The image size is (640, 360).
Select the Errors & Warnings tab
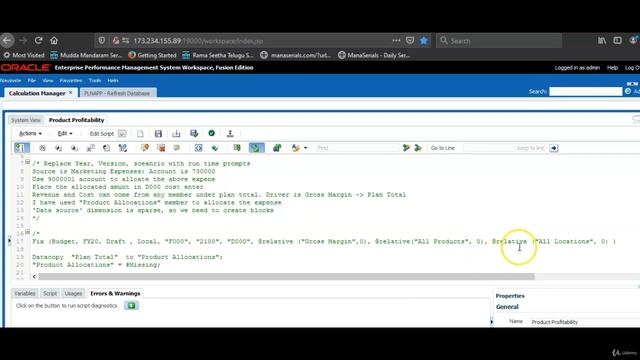click(x=115, y=293)
